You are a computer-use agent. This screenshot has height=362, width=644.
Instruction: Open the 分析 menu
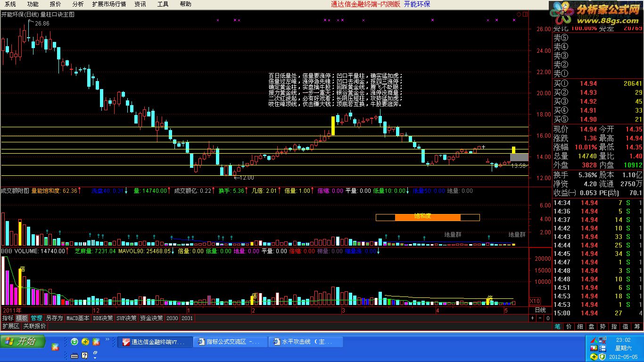[78, 4]
